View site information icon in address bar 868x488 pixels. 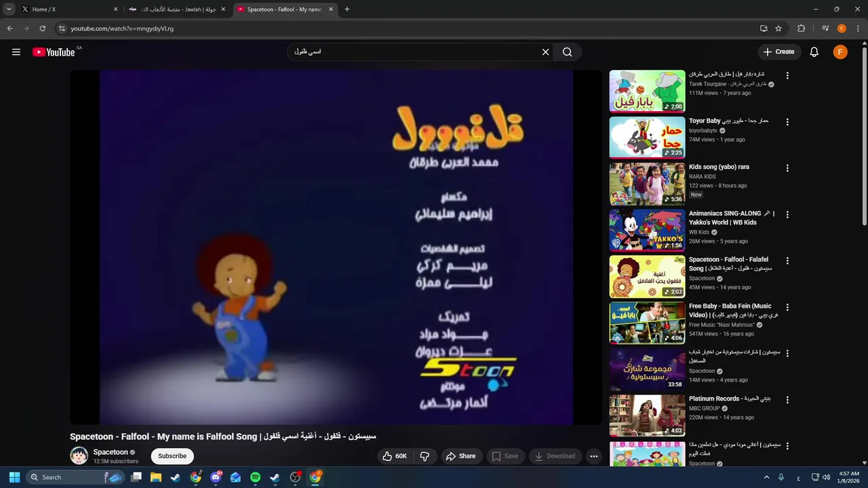pyautogui.click(x=62, y=28)
